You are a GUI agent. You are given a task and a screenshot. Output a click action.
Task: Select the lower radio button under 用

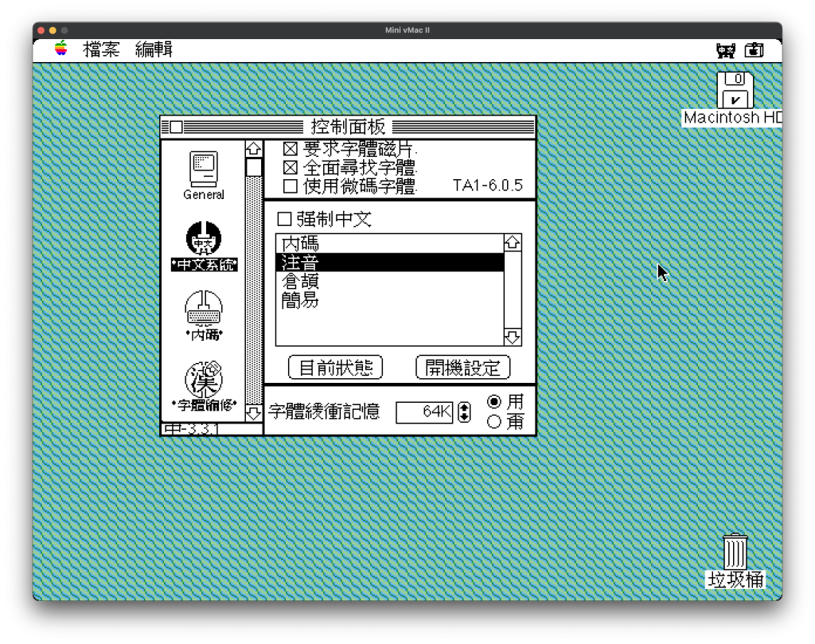point(494,422)
